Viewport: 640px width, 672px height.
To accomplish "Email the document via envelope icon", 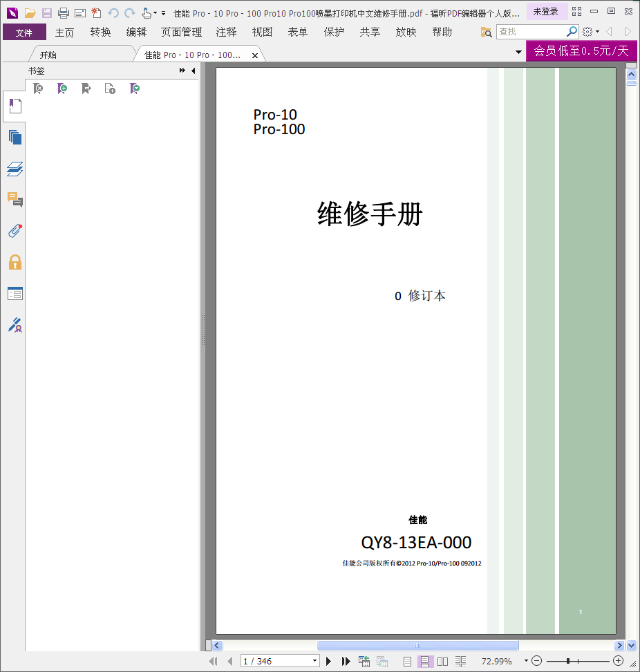I will (x=80, y=13).
